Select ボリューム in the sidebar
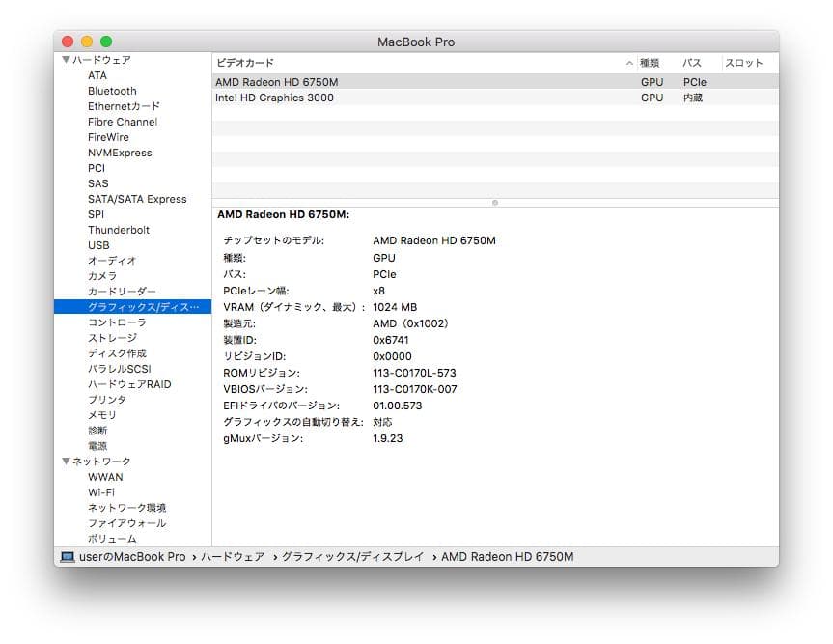Screen dimensions: 833x644 click(112, 538)
